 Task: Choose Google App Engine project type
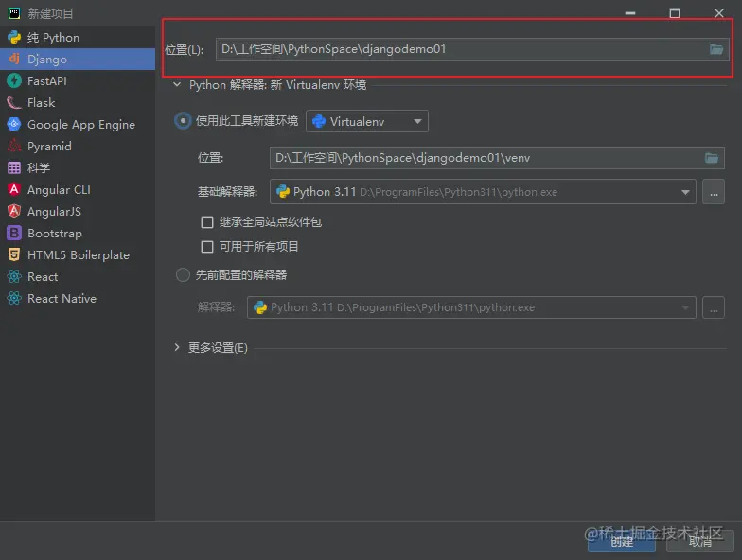point(78,125)
